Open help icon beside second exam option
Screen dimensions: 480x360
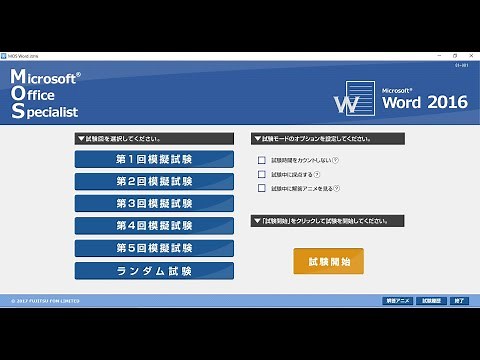point(317,174)
